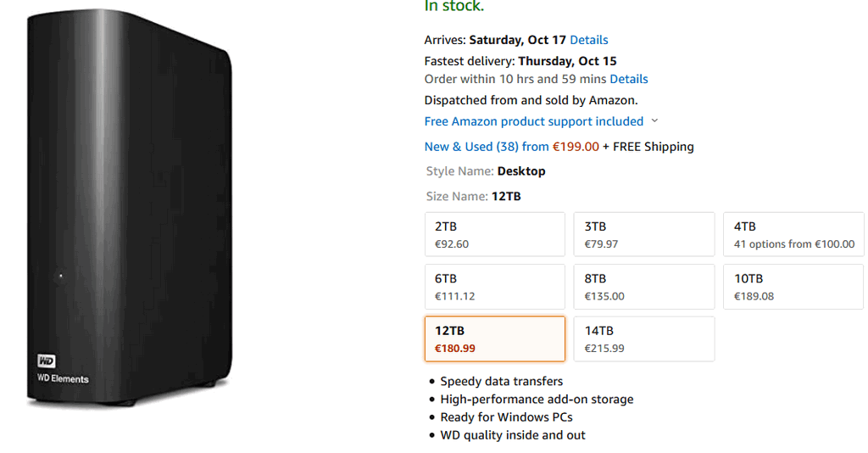The width and height of the screenshot is (868, 453).
Task: Click the €199.00 used price
Action: (576, 147)
